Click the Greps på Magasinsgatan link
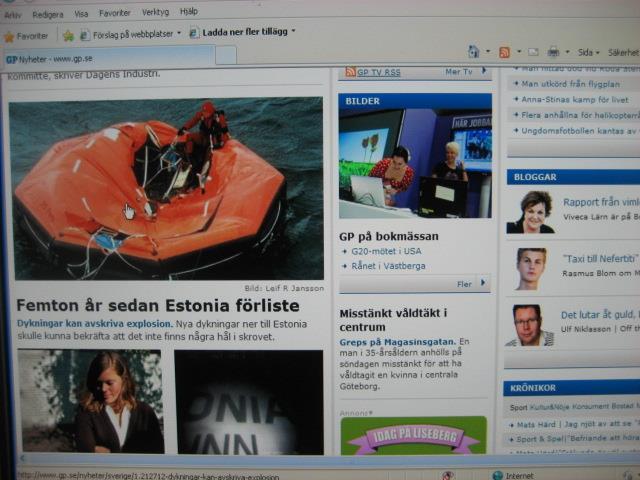 pyautogui.click(x=398, y=342)
